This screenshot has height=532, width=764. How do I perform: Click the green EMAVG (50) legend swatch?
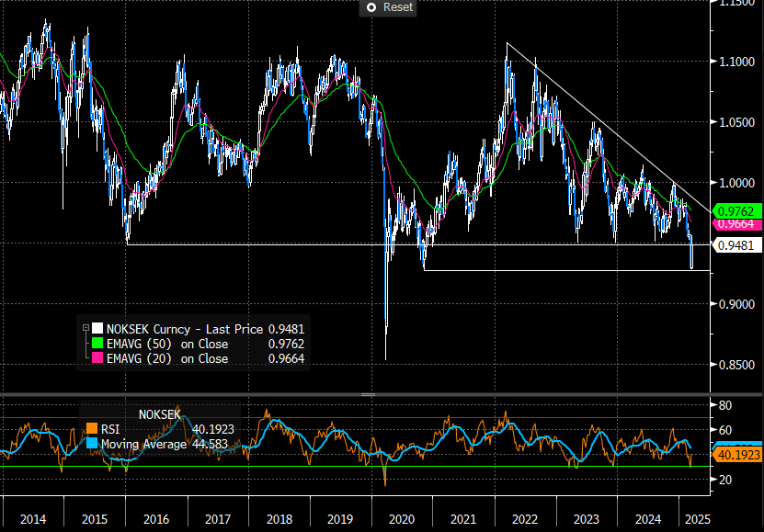point(94,345)
